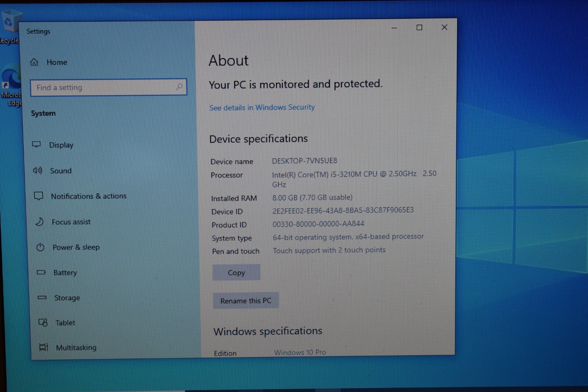Select the Device ID value 2E2FEE02
Viewport: 588px width, 392px height.
click(x=343, y=210)
